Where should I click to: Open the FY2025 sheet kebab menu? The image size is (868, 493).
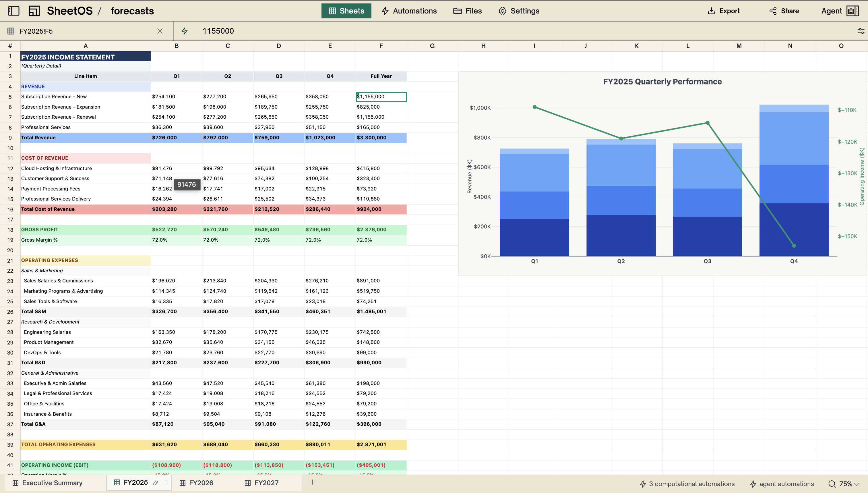[x=166, y=483]
